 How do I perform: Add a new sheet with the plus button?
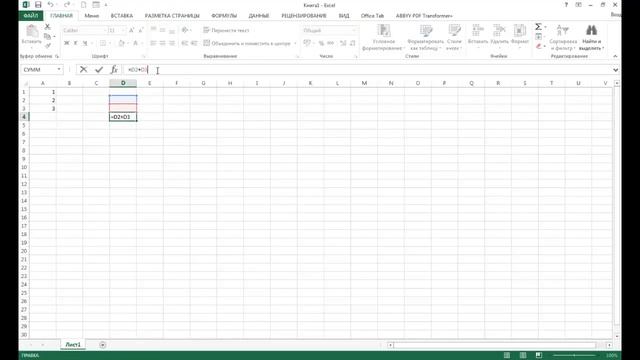(x=102, y=345)
